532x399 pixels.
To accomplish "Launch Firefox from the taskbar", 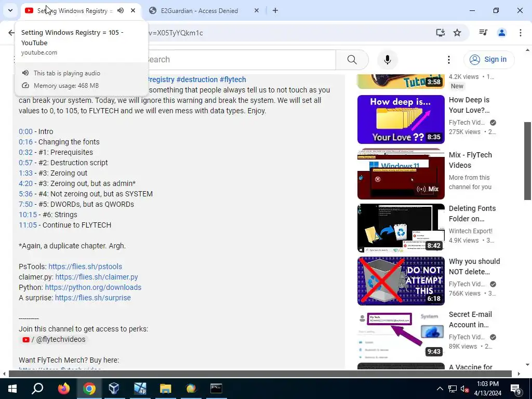I will (x=63, y=389).
